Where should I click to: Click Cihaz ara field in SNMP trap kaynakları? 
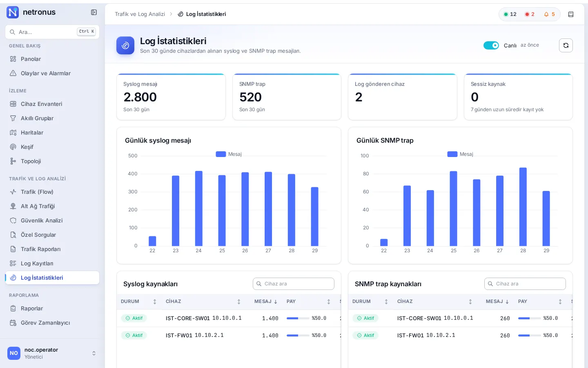pyautogui.click(x=525, y=284)
